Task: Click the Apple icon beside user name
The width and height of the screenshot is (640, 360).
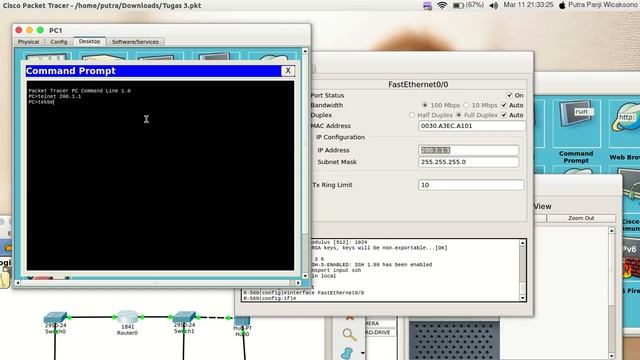Action: [562, 5]
